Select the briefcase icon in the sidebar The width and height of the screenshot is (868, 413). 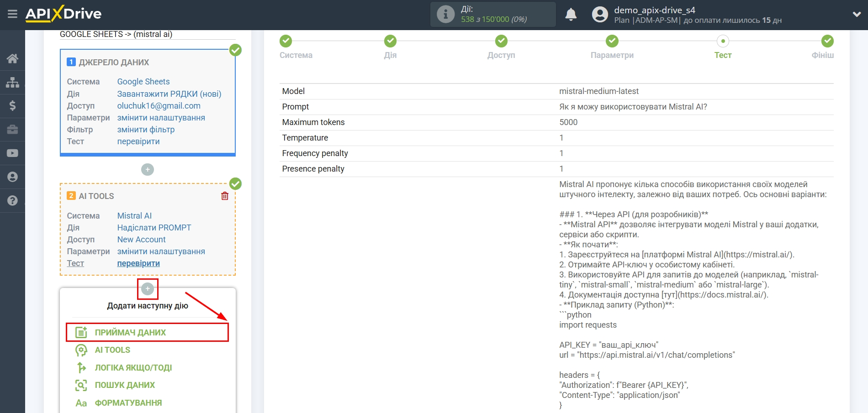click(12, 130)
